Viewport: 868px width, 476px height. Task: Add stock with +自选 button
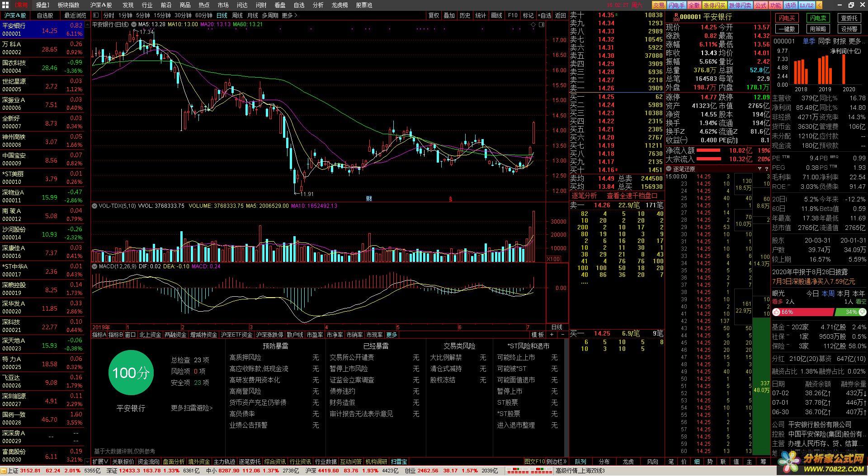(x=544, y=15)
